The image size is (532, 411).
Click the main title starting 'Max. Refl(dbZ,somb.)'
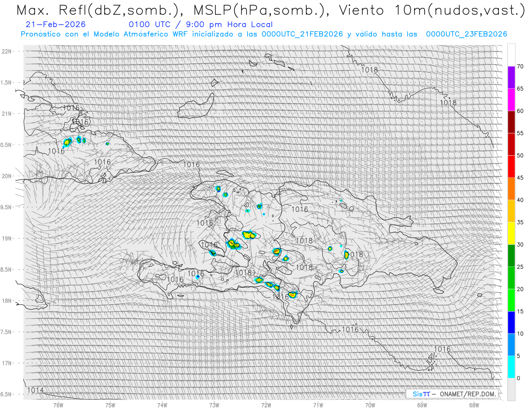pos(270,10)
